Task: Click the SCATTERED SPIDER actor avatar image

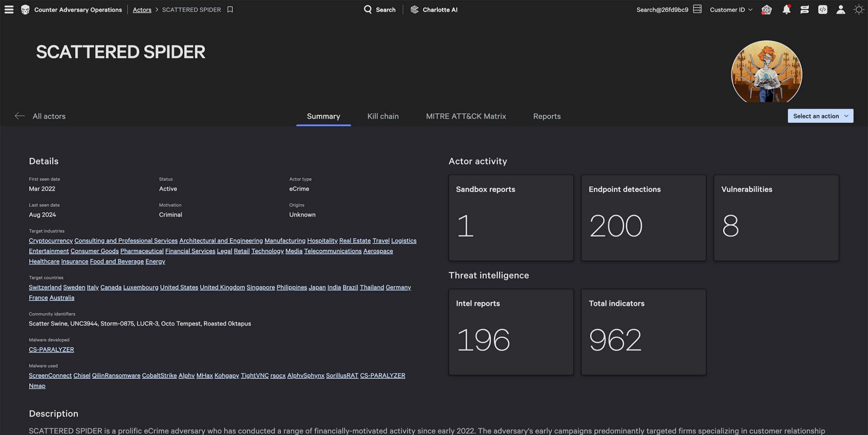Action: point(766,71)
